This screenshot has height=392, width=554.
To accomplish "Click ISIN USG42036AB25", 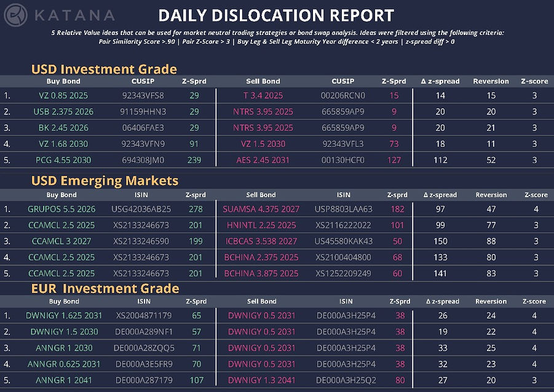I will (x=141, y=209).
